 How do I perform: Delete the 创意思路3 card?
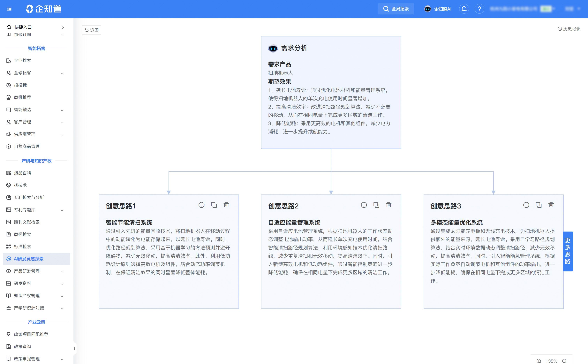[x=551, y=205]
